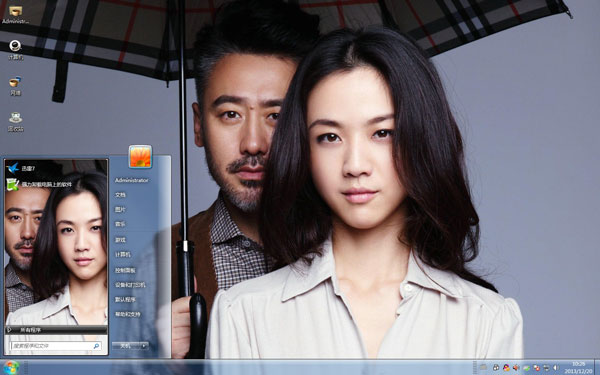Viewport: 600px width, 375px height.
Task: Expand 所有程序 (All Programs) list
Action: click(x=56, y=330)
